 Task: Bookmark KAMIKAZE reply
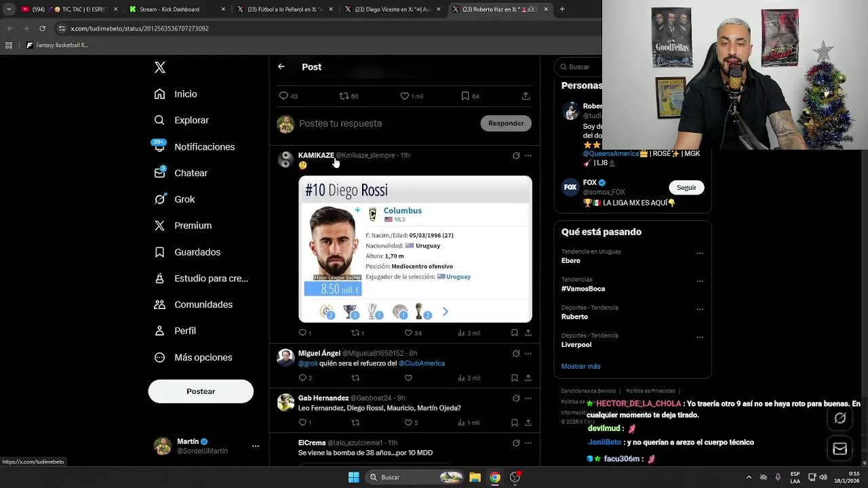(x=515, y=333)
